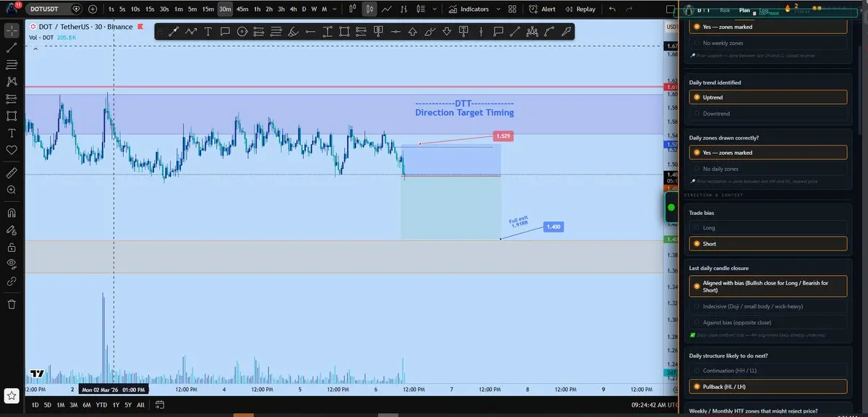Open the favorites heart icon
The image size is (868, 417).
[11, 150]
